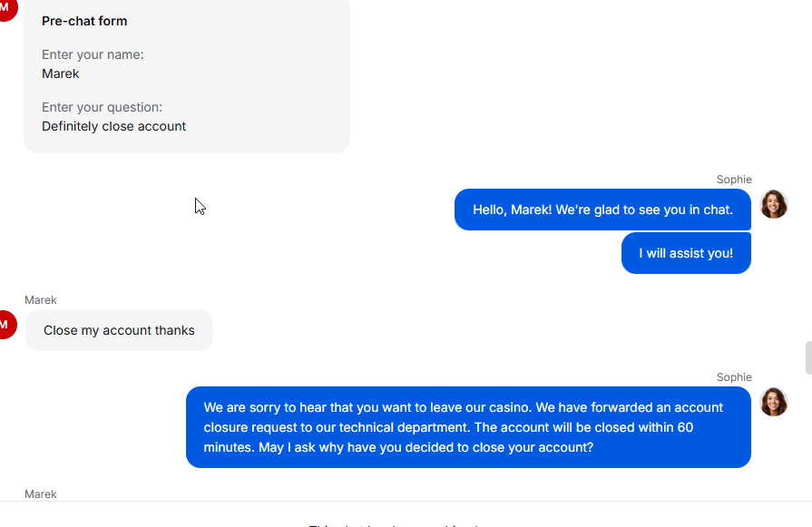Screen dimensions: 812x527
Task: Click the 'Pre-chat form' heading
Action: [x=84, y=21]
